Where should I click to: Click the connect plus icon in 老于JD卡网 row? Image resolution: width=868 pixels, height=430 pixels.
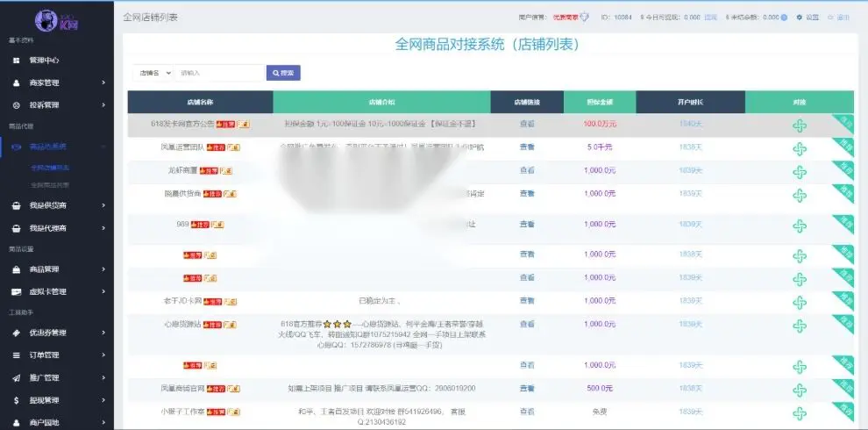[799, 303]
